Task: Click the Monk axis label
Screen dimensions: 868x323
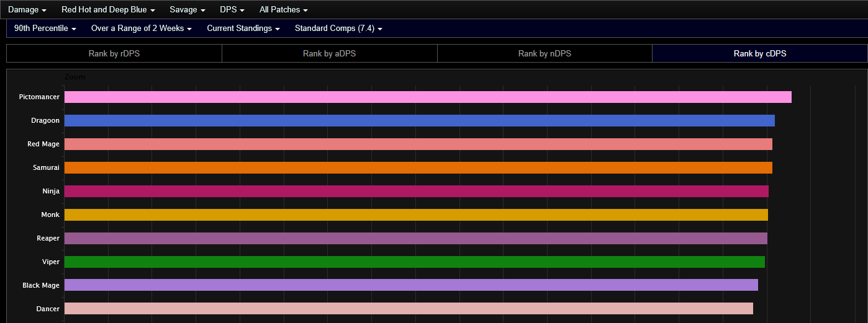Action: 50,215
